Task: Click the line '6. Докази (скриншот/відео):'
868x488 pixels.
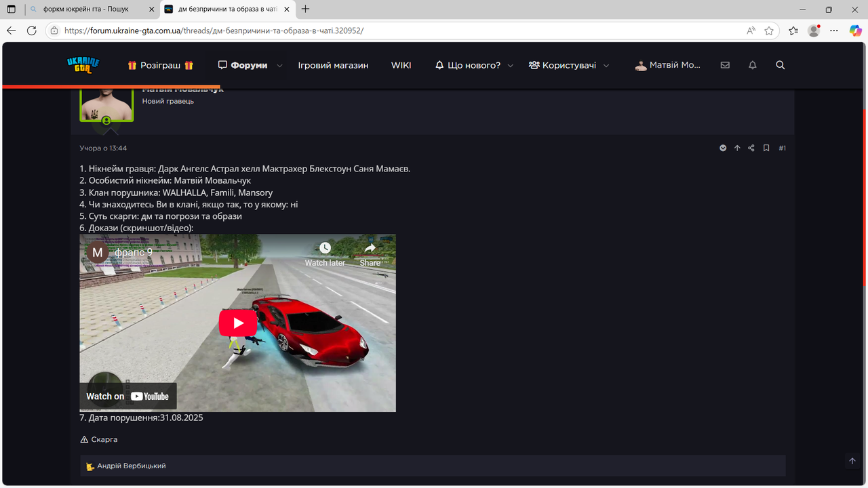Action: [x=136, y=228]
